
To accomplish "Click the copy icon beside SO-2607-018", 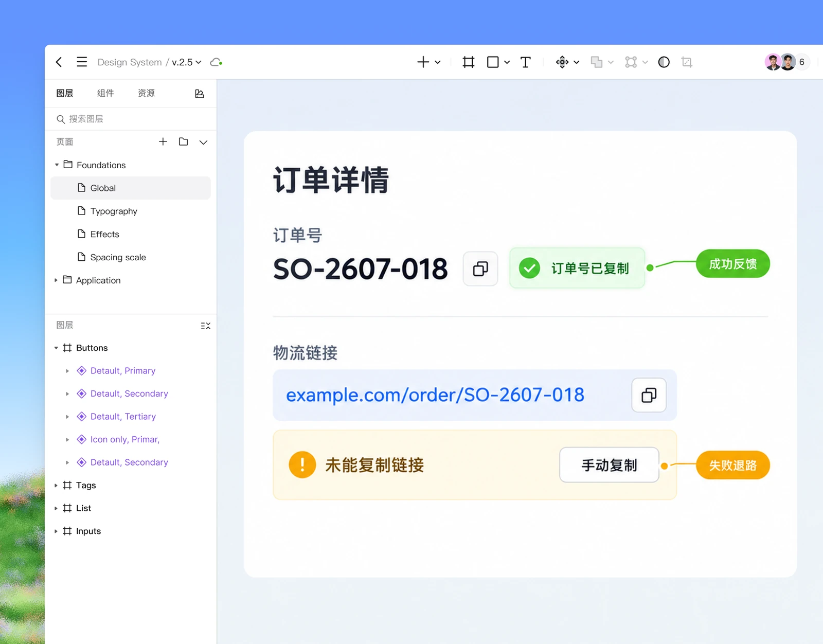I will (x=480, y=269).
